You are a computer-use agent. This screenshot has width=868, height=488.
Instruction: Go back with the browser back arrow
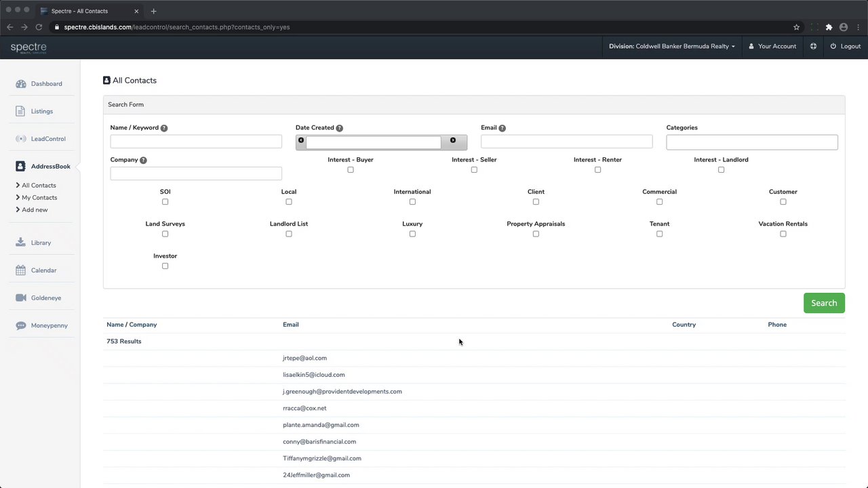coord(9,27)
